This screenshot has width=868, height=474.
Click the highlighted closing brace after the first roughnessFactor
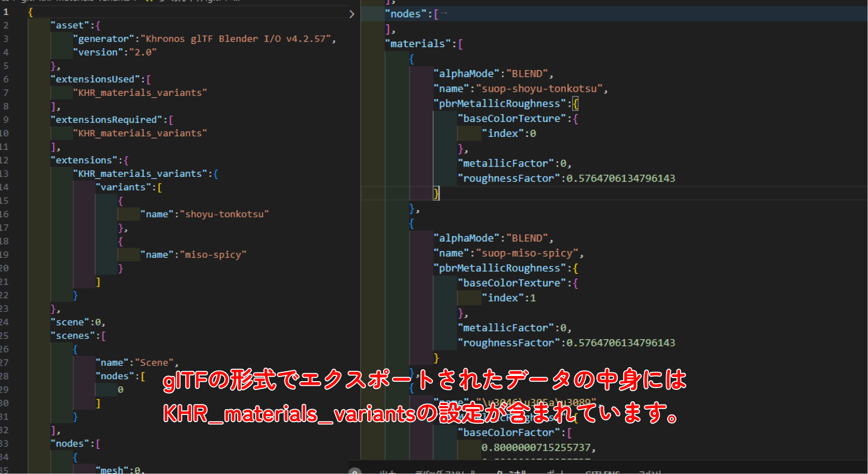pyautogui.click(x=437, y=193)
